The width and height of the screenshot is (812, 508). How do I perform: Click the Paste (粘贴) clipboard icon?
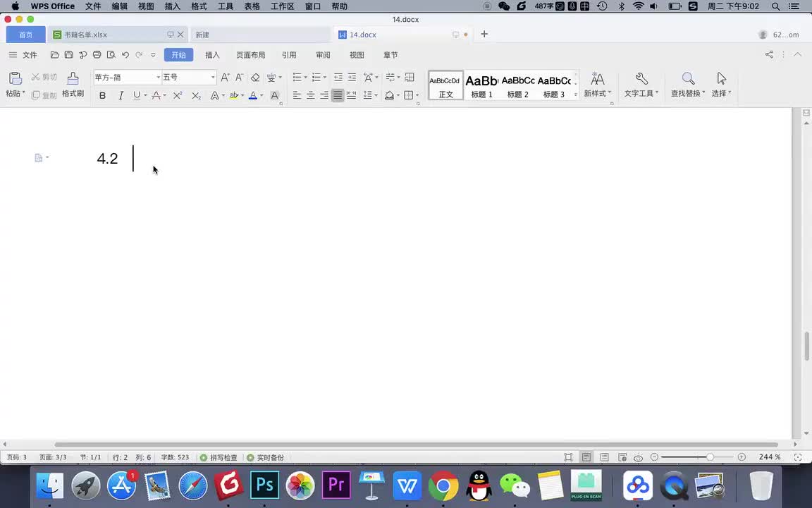pos(15,78)
